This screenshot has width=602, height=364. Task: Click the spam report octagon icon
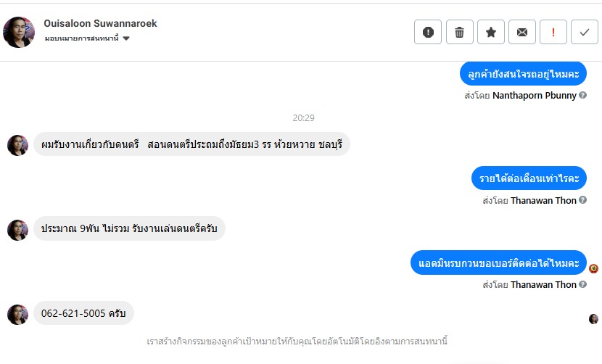coord(428,32)
